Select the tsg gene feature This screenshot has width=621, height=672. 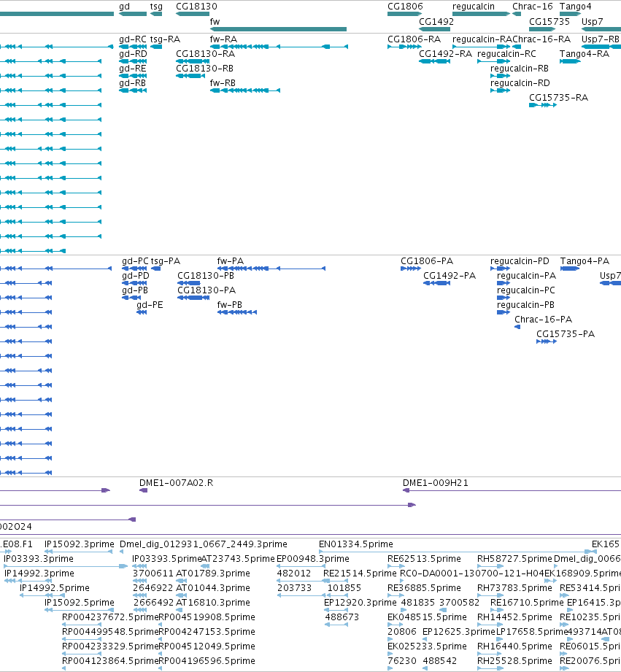(x=156, y=14)
